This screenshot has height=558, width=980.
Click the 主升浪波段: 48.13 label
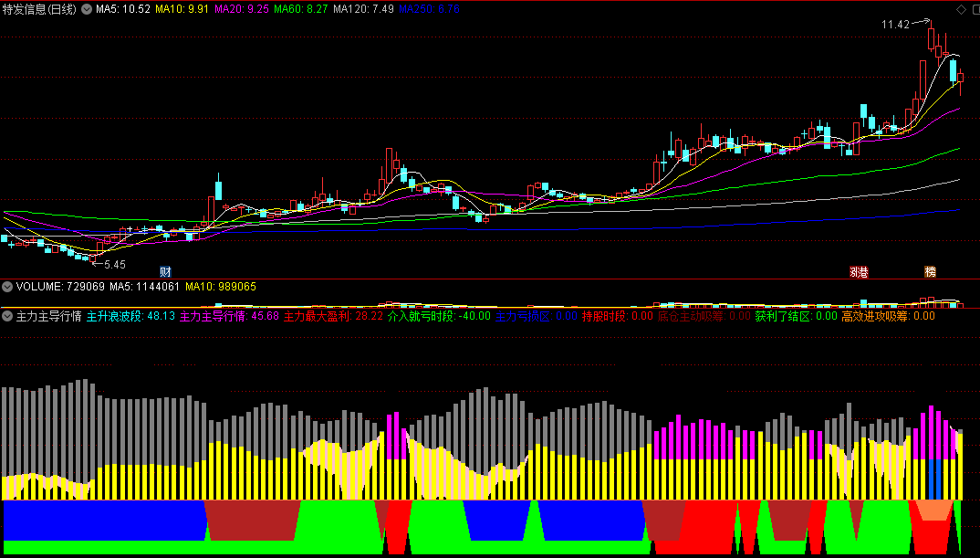click(130, 316)
